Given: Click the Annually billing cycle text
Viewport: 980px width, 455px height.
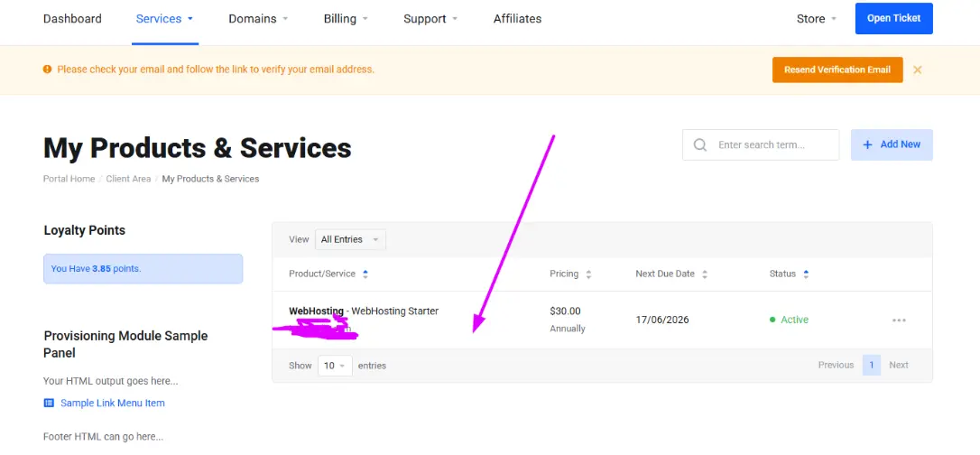Looking at the screenshot, I should coord(568,329).
